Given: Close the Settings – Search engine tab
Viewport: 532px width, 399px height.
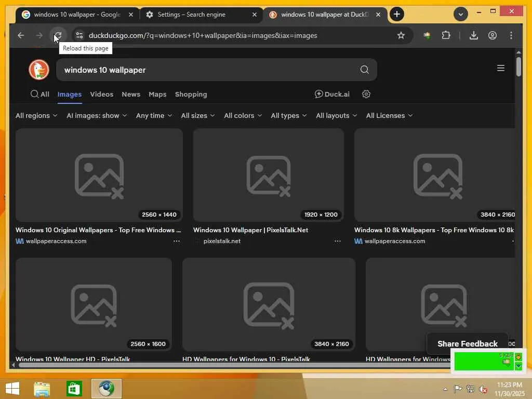Looking at the screenshot, I should pos(255,15).
